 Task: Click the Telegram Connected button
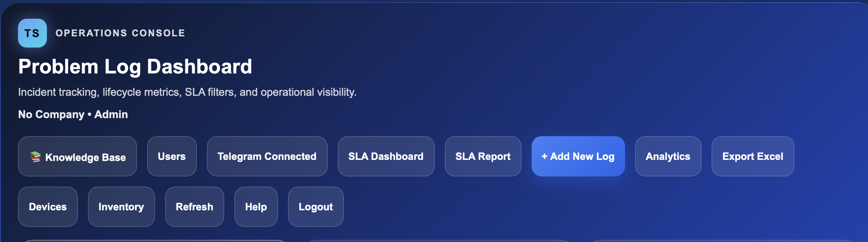[x=267, y=156]
